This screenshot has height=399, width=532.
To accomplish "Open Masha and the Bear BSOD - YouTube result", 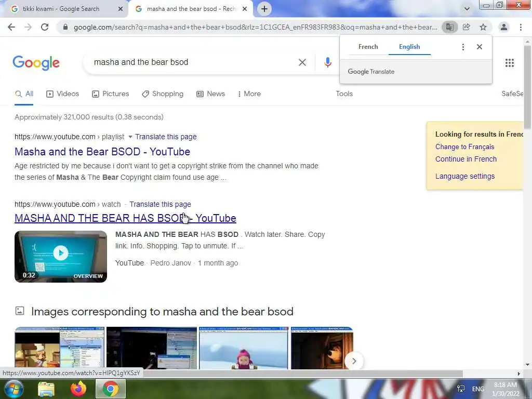I will [x=102, y=152].
